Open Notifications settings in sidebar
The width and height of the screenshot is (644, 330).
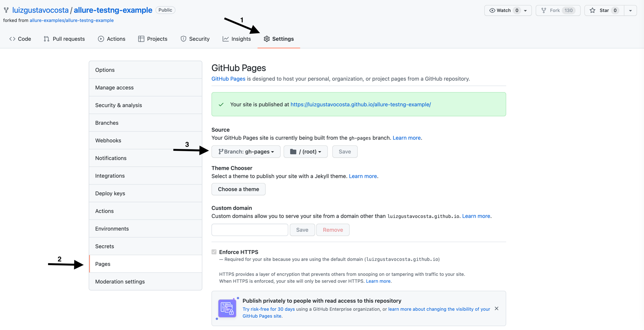pyautogui.click(x=145, y=158)
